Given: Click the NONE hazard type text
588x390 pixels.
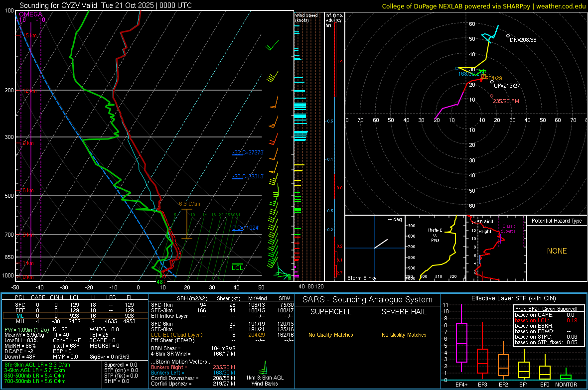Looking at the screenshot, I should click(557, 251).
